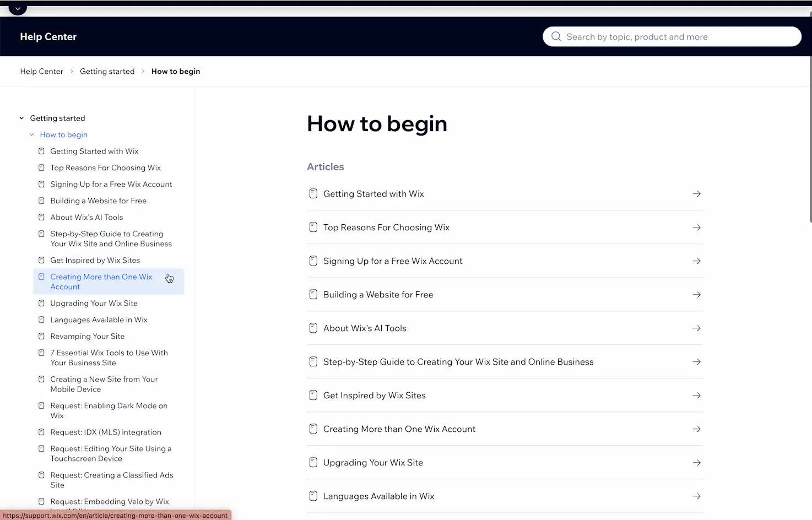Image resolution: width=812 pixels, height=520 pixels.
Task: Open main article Step-by-Step Guide to Creating Your Wix Site
Action: click(x=505, y=362)
